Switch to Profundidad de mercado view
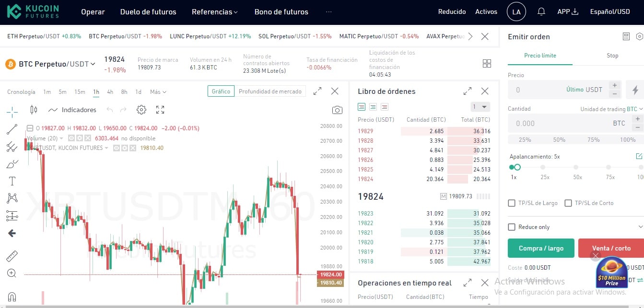Image resolution: width=644 pixels, height=308 pixels. [x=270, y=91]
